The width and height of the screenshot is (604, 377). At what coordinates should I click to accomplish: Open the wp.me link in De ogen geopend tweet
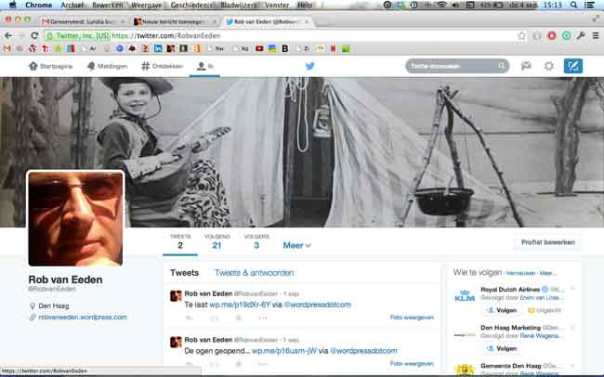point(284,351)
